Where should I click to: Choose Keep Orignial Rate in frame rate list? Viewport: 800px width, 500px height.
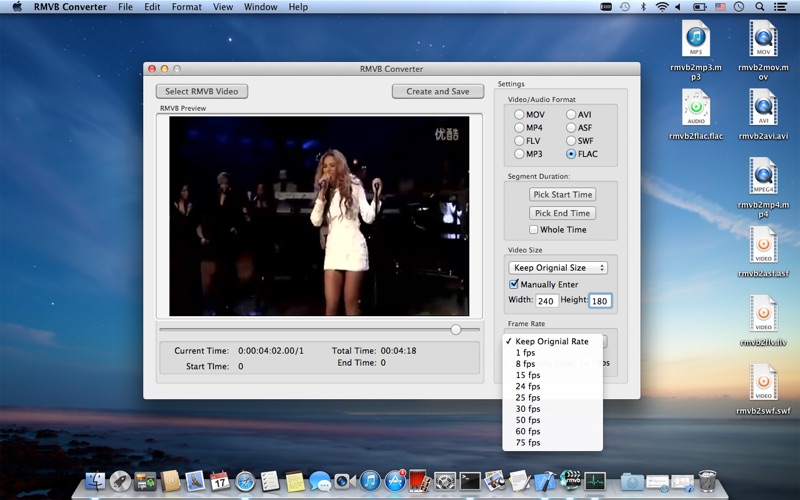point(553,341)
